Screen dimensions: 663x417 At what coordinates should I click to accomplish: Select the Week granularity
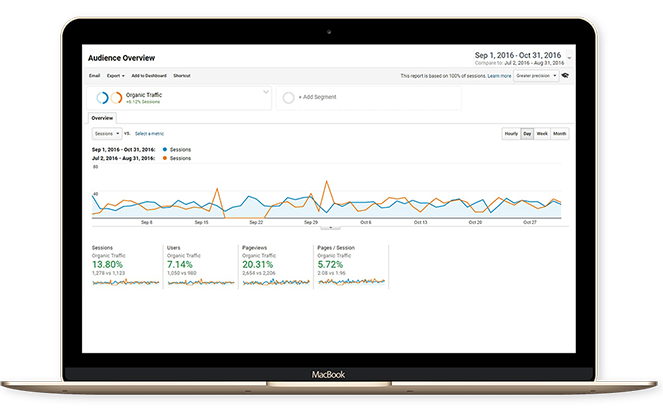(x=542, y=134)
